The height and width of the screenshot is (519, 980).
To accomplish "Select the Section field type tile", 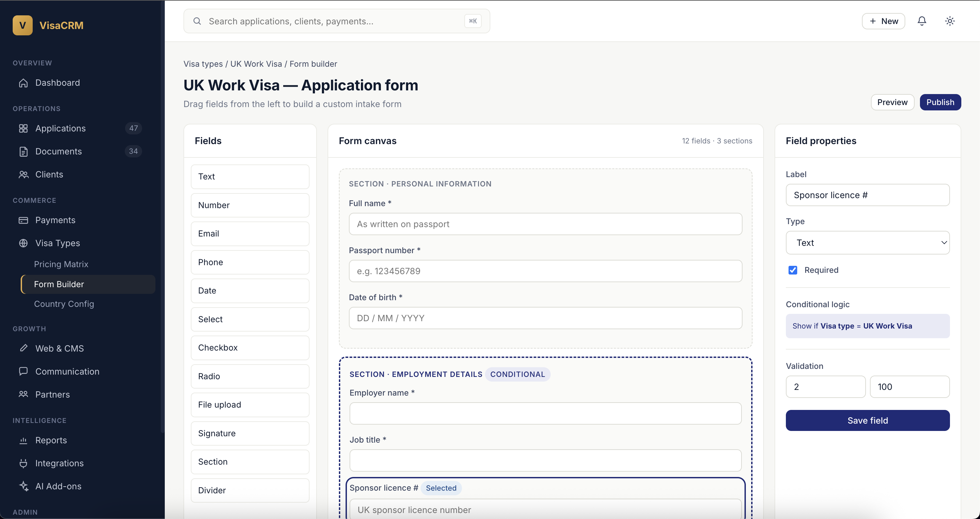I will pos(250,462).
